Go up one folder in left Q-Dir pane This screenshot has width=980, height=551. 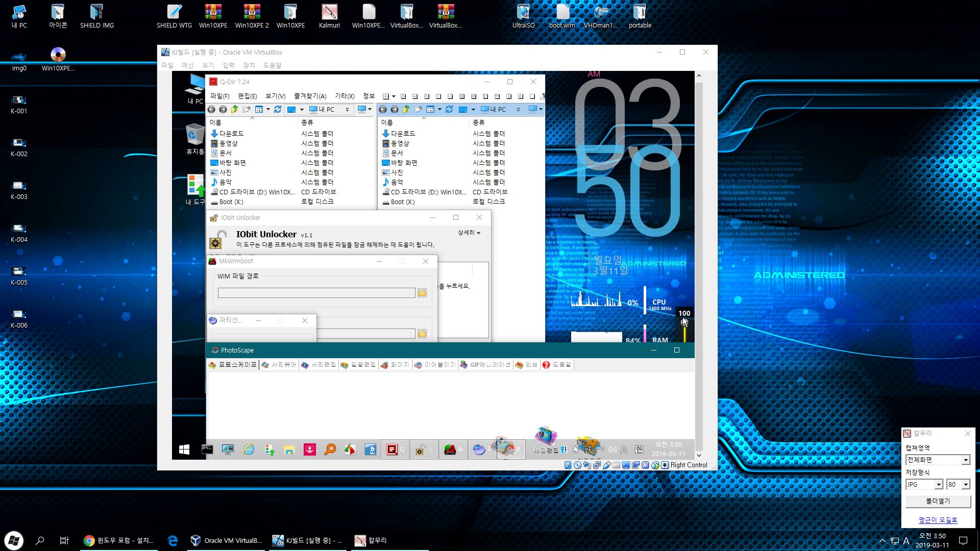[x=235, y=110]
